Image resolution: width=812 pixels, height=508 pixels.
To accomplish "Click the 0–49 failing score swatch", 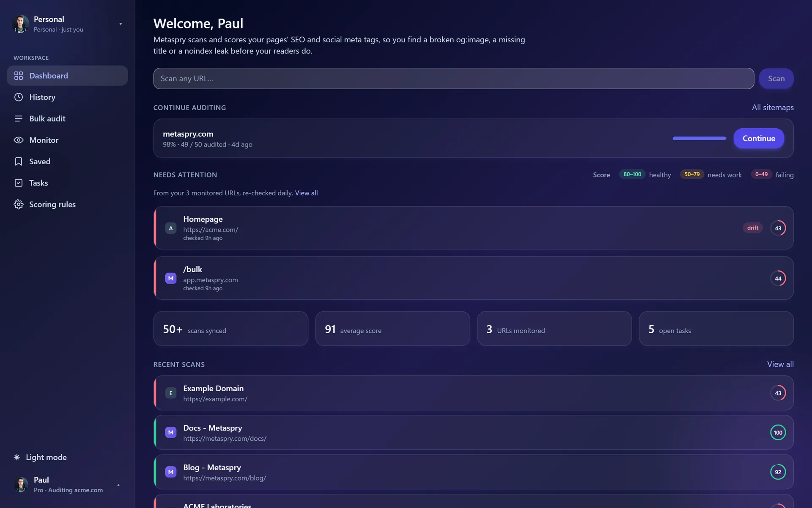I will click(761, 174).
